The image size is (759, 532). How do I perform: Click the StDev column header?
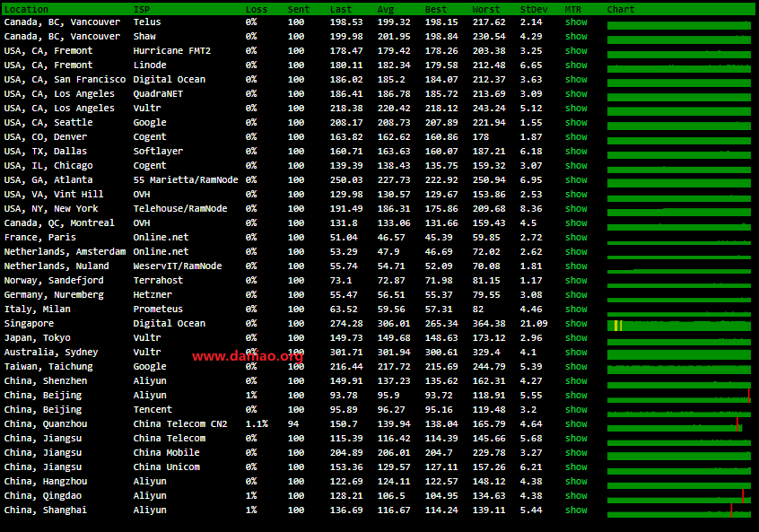coord(534,9)
